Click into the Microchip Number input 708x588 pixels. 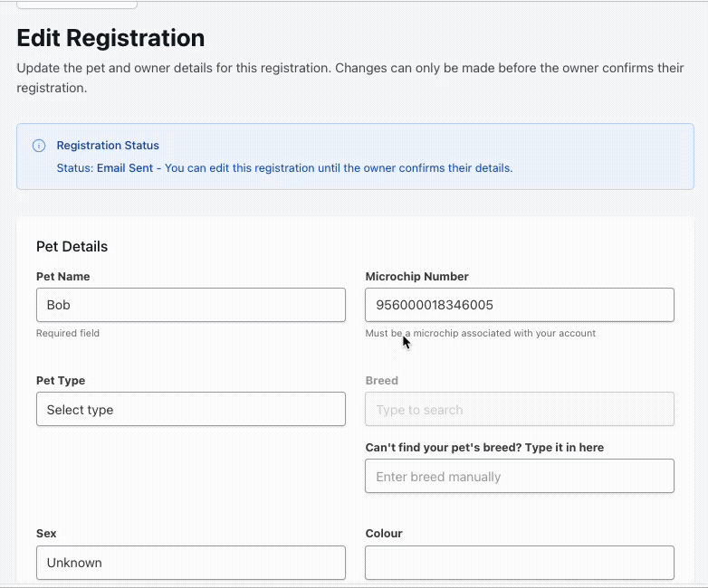tap(519, 305)
